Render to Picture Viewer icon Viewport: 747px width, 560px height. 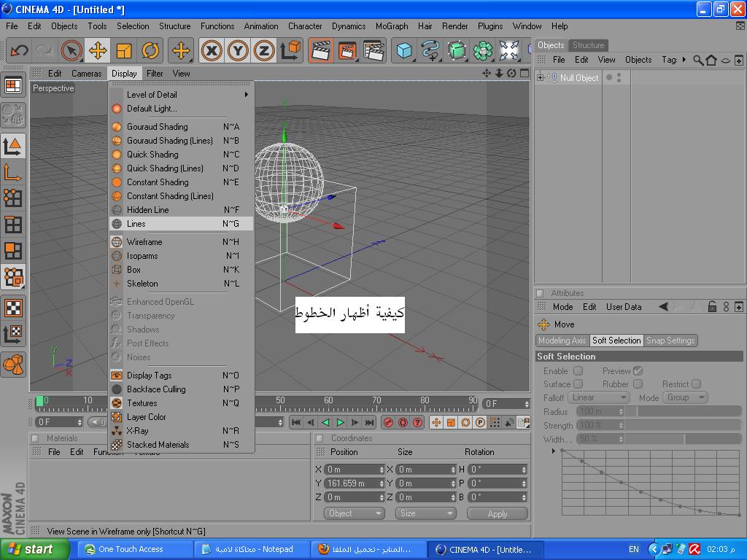[x=347, y=50]
